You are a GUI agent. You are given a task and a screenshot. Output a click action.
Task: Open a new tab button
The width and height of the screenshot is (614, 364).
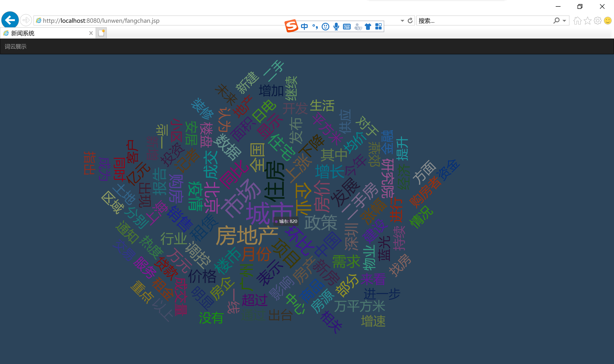point(101,33)
